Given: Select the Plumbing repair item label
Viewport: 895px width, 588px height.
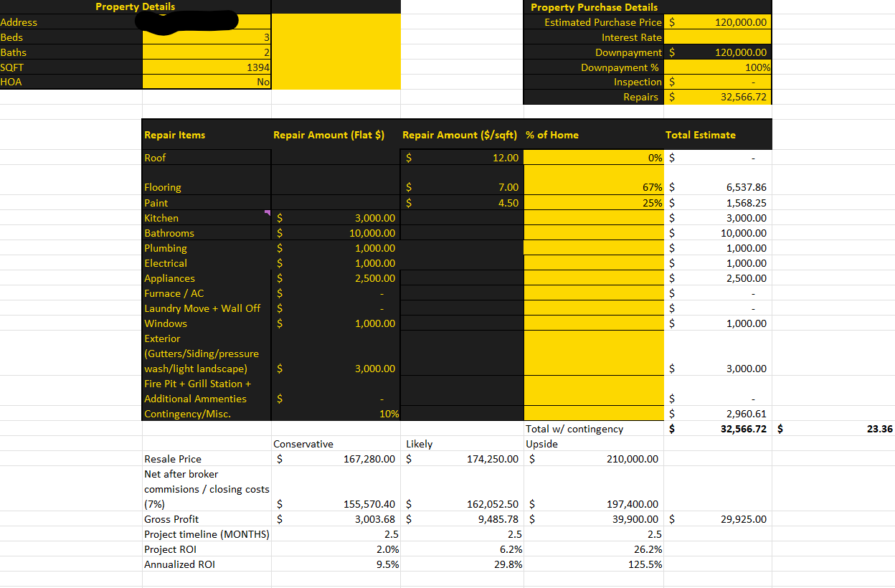Looking at the screenshot, I should click(166, 248).
